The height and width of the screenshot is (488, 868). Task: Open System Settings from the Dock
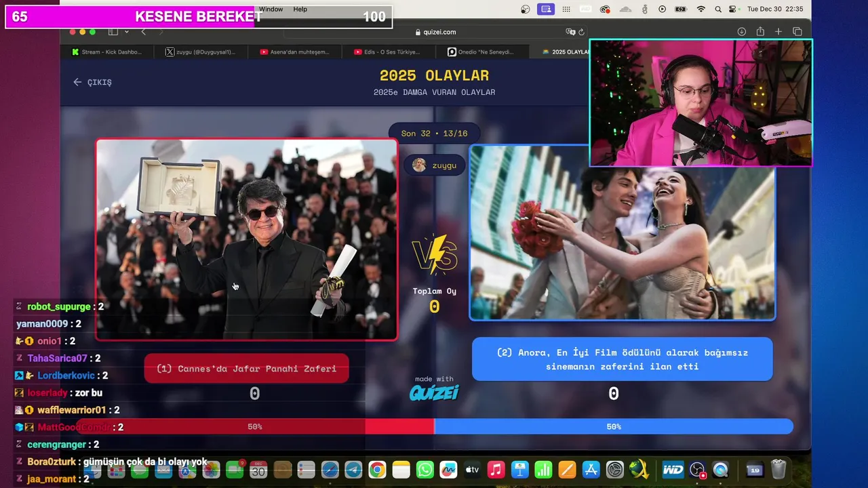click(615, 470)
